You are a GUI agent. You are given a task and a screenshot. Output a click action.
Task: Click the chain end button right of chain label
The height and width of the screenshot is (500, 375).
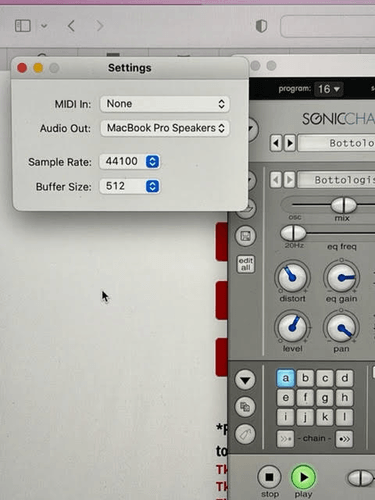point(344,439)
